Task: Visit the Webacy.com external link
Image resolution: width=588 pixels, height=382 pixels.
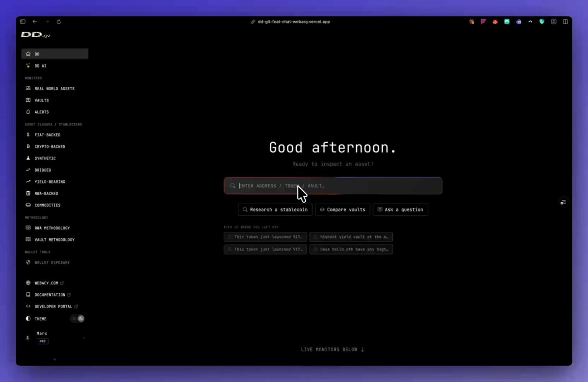Action: (55, 283)
